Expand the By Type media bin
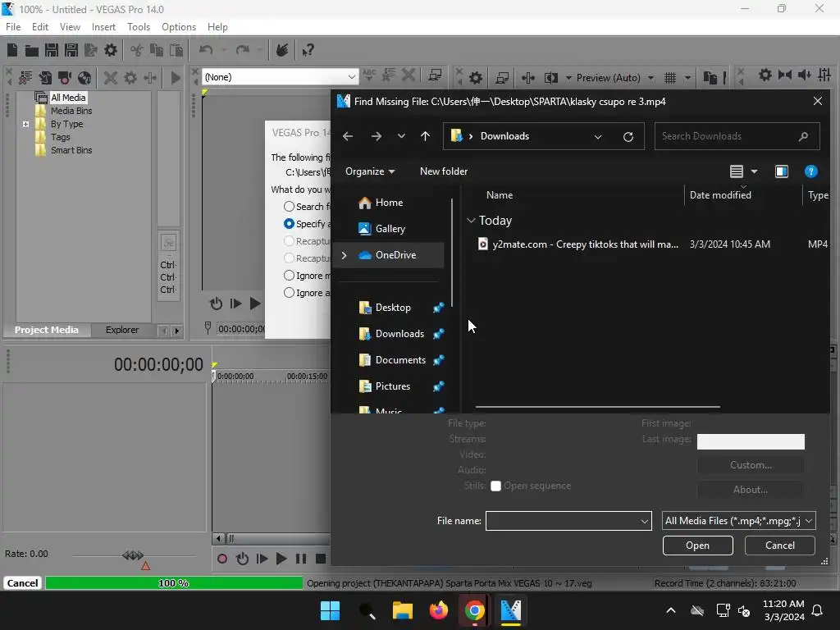Image resolution: width=840 pixels, height=630 pixels. 25,124
